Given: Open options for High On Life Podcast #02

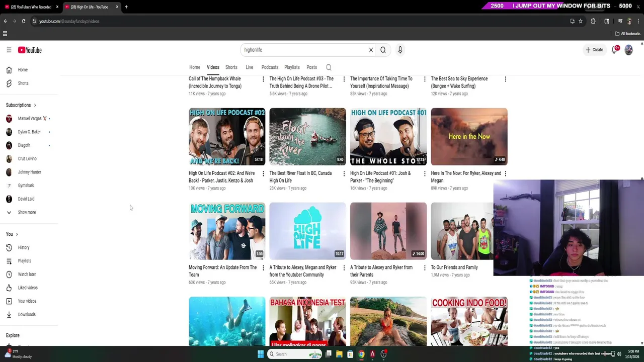Looking at the screenshot, I should (x=263, y=173).
